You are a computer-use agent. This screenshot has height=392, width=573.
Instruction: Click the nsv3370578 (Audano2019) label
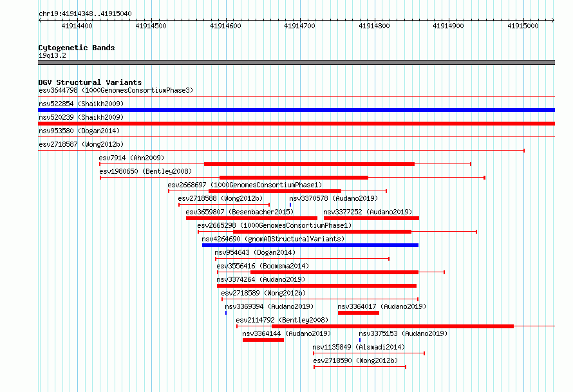click(x=333, y=198)
